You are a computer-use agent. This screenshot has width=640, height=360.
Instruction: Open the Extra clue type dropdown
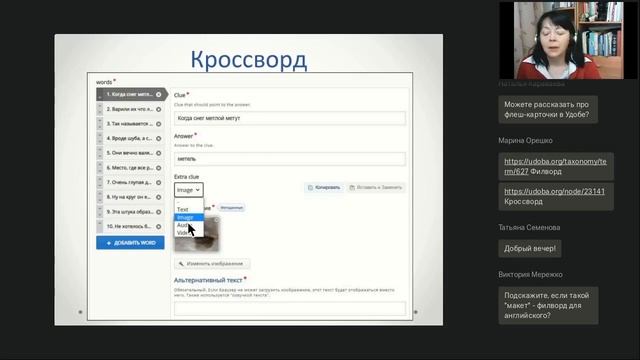point(189,190)
